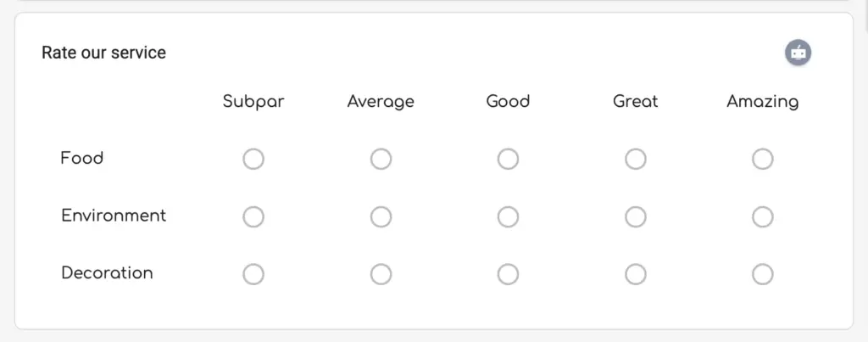Screen dimensions: 868x342
Task: Click the robot icon in the corner
Action: pyautogui.click(x=798, y=53)
